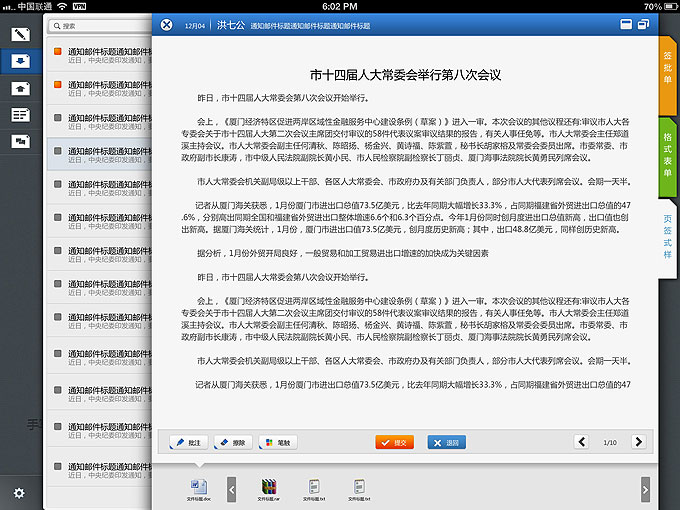Go to next page of document

coord(638,442)
